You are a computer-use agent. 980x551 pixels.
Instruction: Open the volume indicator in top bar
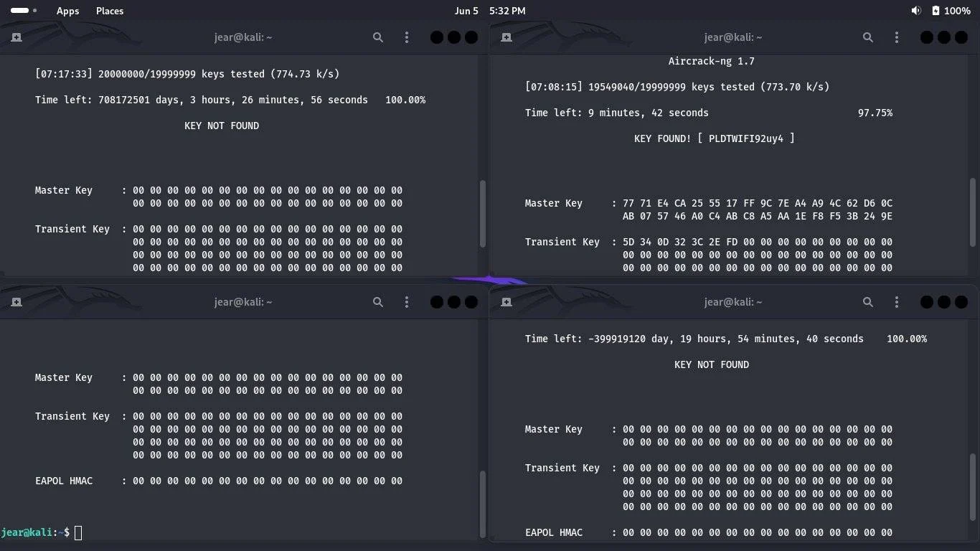coord(916,11)
